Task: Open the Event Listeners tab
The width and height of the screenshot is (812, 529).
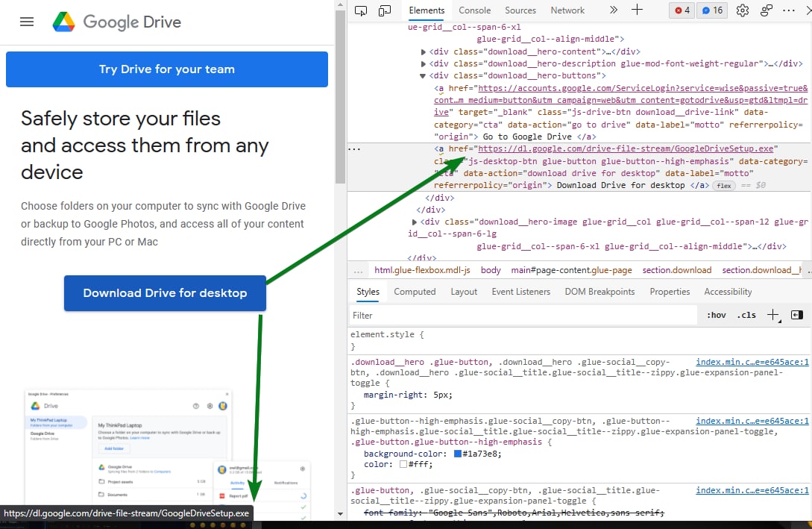Action: [x=521, y=292]
